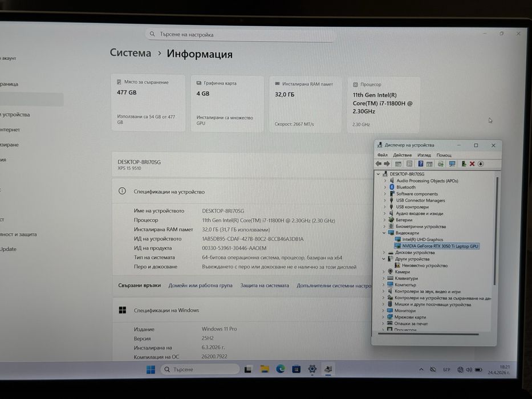Click the info icon beside Спецификации на устройство
This screenshot has width=532, height=399.
coord(122,191)
